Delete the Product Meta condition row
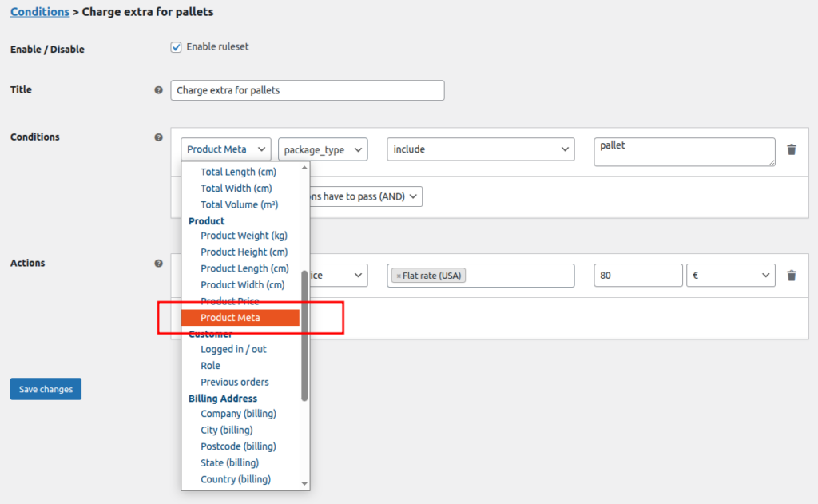Screen dimensions: 818x504 pyautogui.click(x=792, y=149)
